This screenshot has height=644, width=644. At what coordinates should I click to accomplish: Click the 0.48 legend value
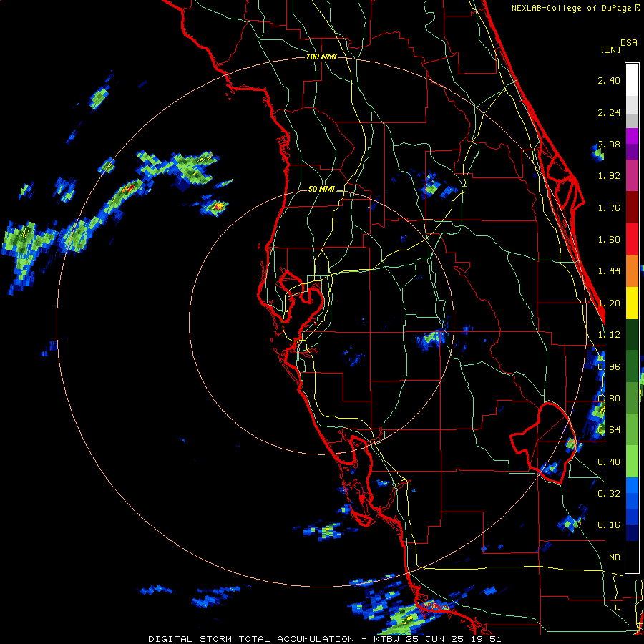pyautogui.click(x=609, y=462)
